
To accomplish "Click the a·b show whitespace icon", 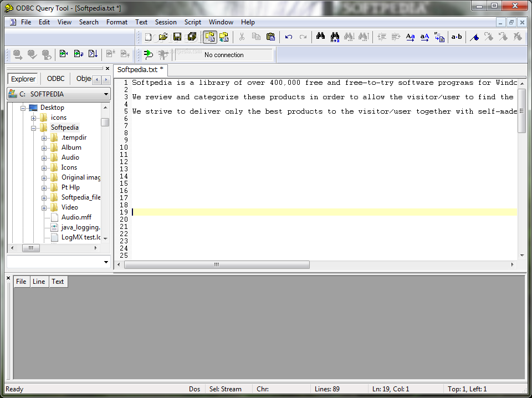I will pos(457,37).
